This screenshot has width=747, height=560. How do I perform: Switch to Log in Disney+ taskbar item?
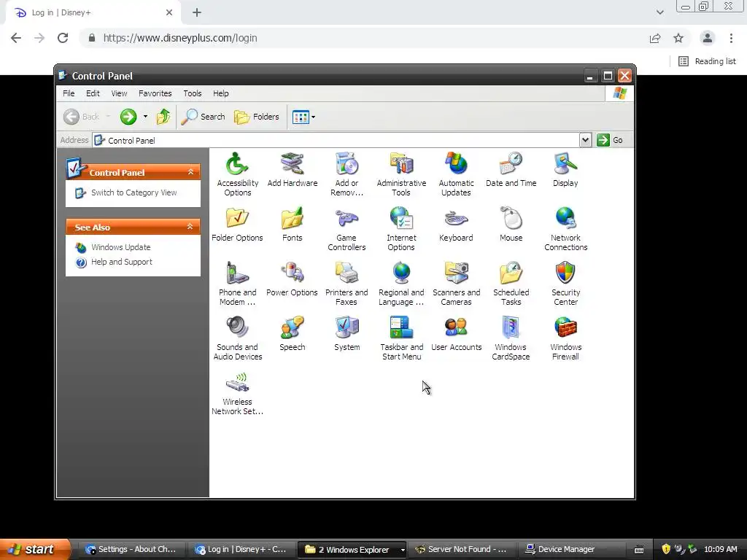click(241, 550)
